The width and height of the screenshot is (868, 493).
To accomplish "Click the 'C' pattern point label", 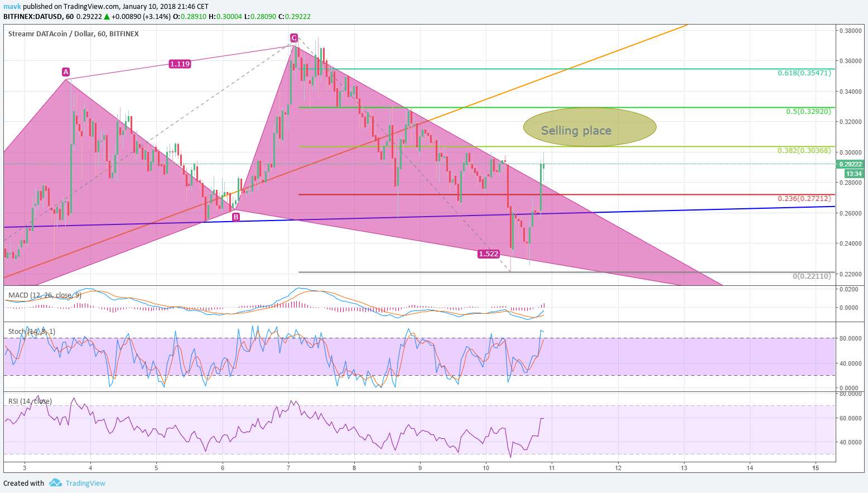I will [x=293, y=38].
